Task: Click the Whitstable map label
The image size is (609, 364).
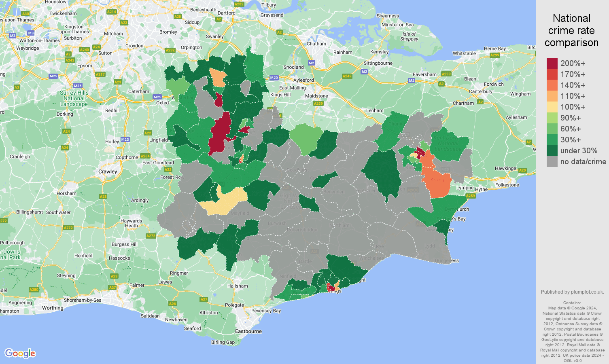Action: coord(464,53)
